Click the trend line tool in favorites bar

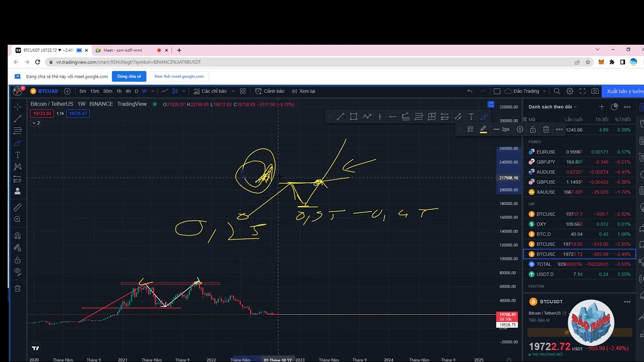point(341,117)
